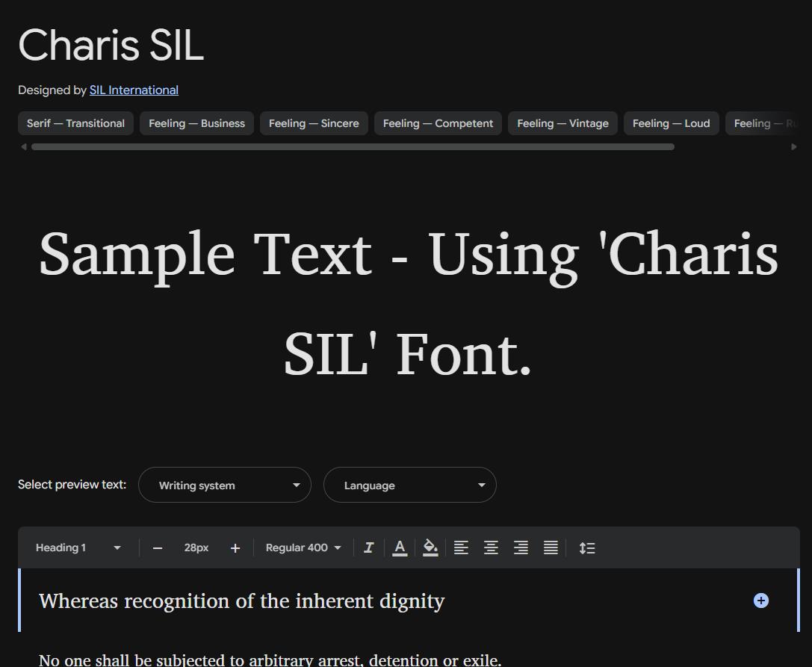
Task: Select the Feeling — Vintage tag
Action: [x=563, y=123]
